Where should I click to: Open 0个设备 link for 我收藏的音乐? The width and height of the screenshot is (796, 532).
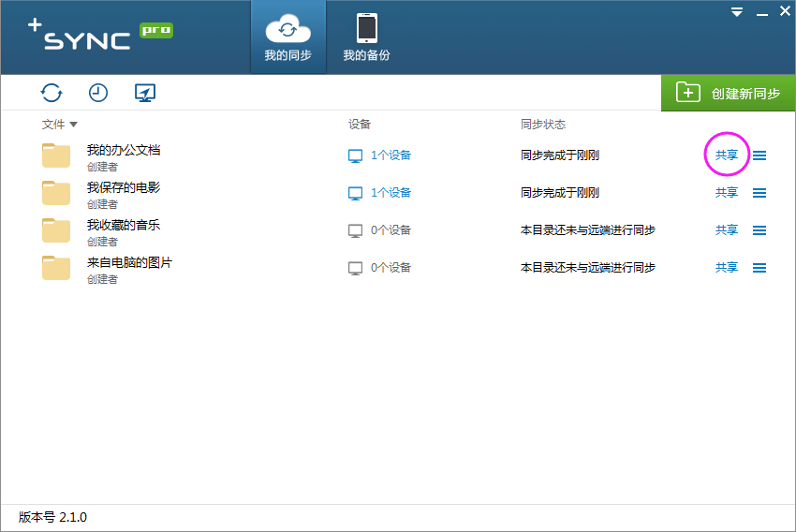tap(391, 230)
